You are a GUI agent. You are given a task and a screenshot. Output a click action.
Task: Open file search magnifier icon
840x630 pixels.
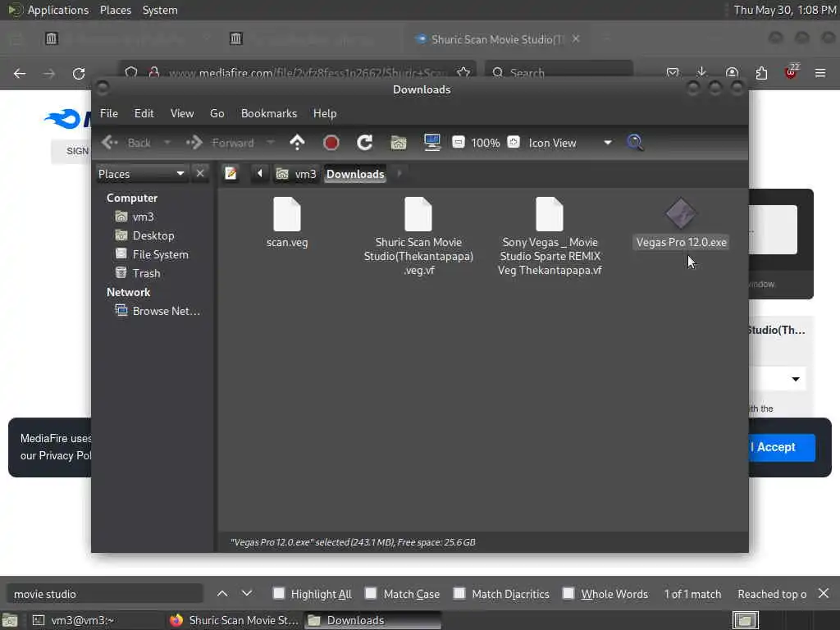click(635, 143)
